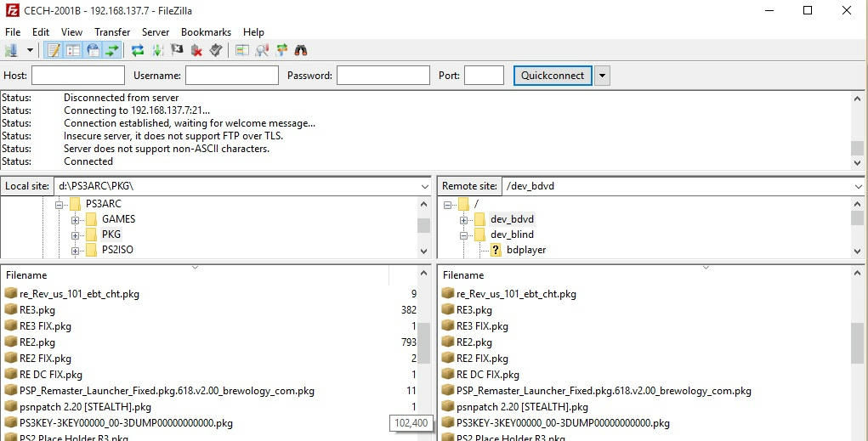Select local PSP_Remaster_Launcher_Fixed package file

[x=167, y=391]
